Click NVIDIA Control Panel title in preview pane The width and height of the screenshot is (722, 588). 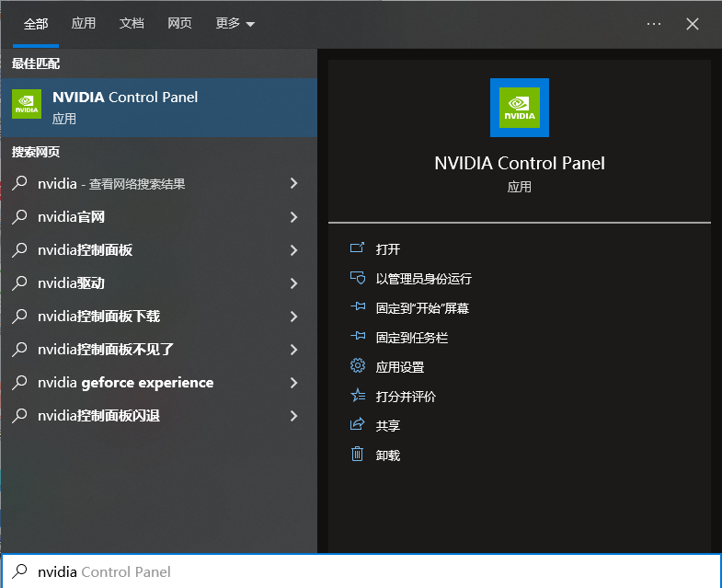click(x=520, y=163)
